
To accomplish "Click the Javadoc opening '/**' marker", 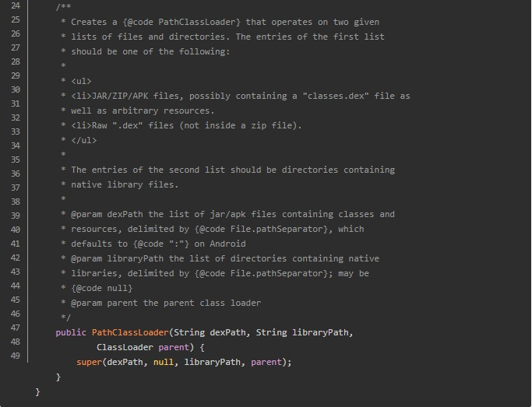I will 63,7.
